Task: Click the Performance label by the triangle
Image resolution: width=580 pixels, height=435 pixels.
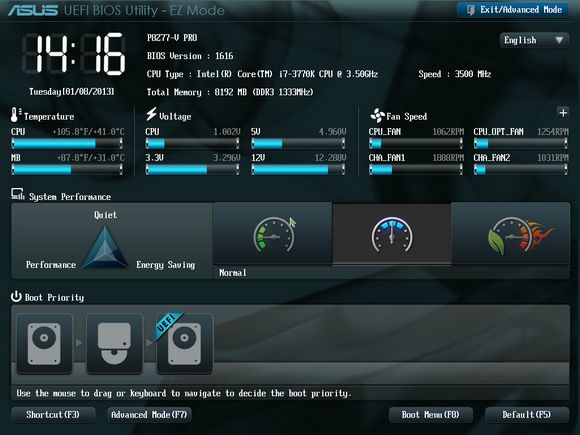Action: (51, 265)
